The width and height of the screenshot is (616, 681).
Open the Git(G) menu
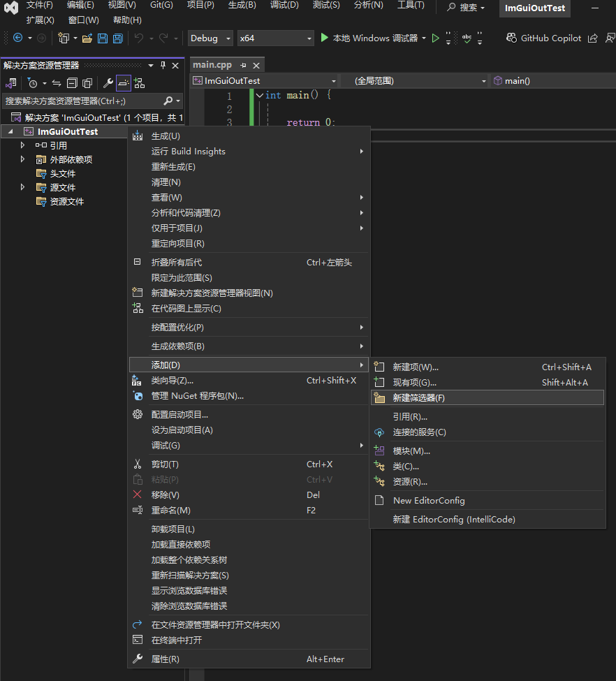(x=161, y=5)
